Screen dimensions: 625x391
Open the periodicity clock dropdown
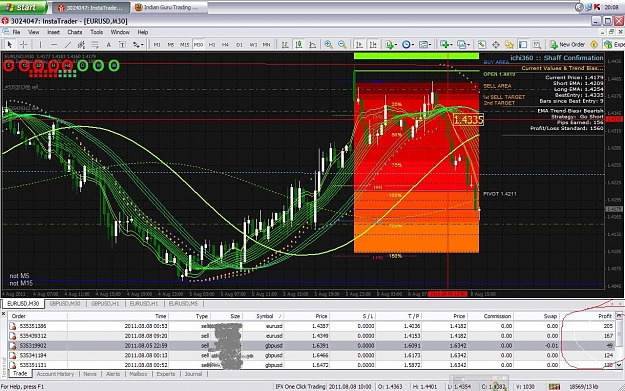click(x=407, y=45)
